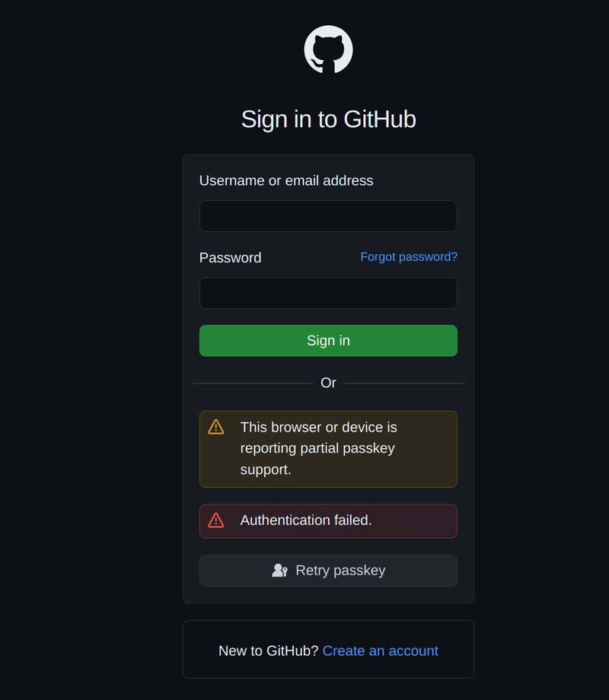Click the 'Username or email address' label

pyautogui.click(x=286, y=180)
